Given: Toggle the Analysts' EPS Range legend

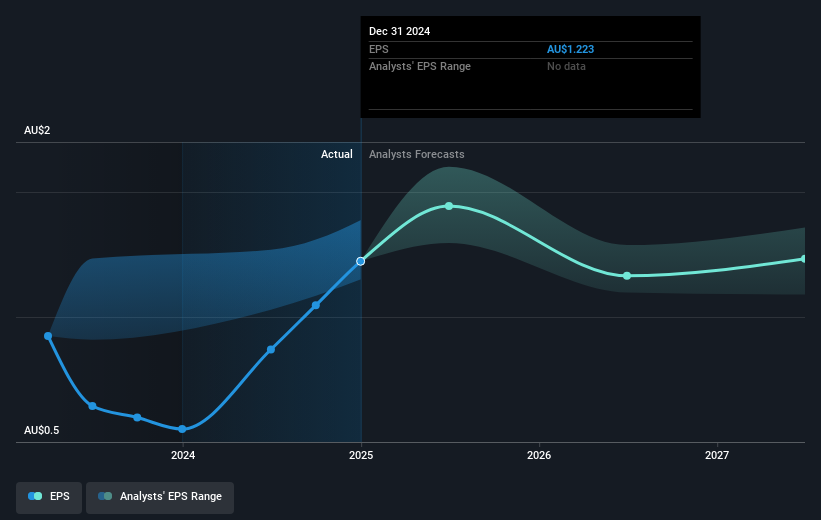Looking at the screenshot, I should click(160, 497).
